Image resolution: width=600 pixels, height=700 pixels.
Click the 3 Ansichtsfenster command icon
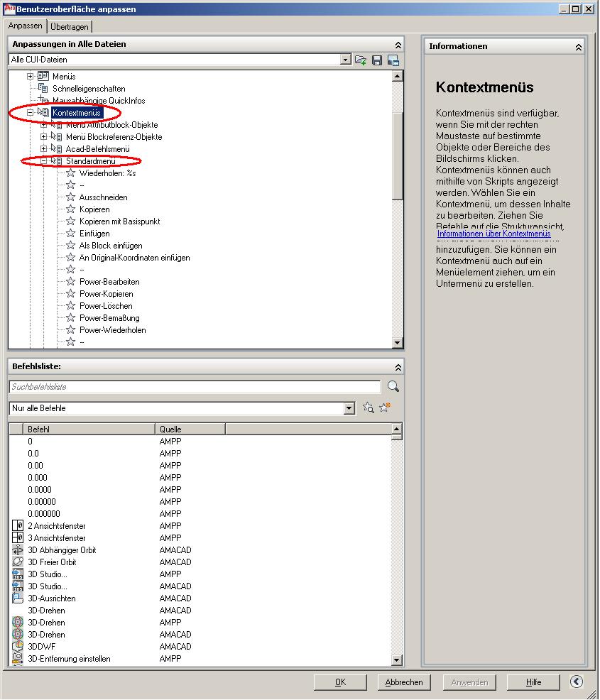tap(18, 538)
